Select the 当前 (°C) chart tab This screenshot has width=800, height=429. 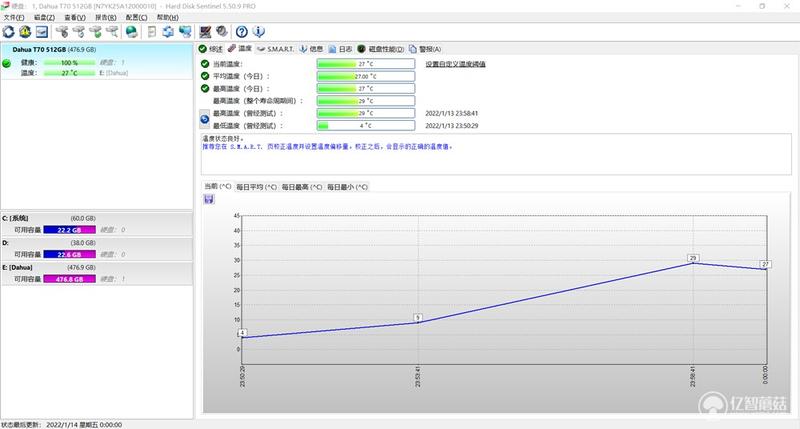(x=218, y=186)
